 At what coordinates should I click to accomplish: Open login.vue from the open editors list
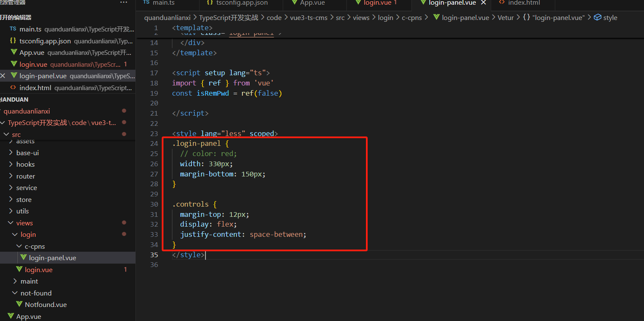[x=68, y=65]
